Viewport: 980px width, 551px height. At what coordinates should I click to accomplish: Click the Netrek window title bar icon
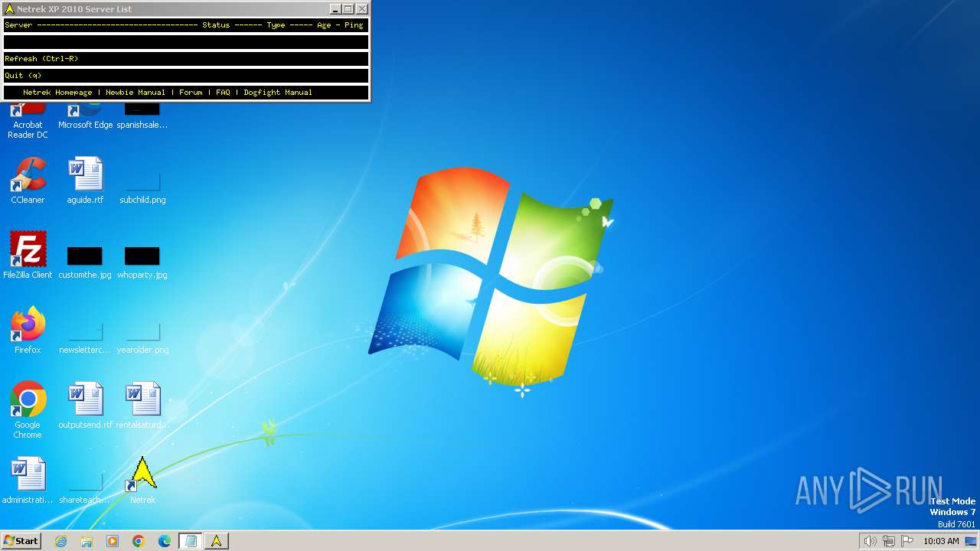(x=9, y=9)
